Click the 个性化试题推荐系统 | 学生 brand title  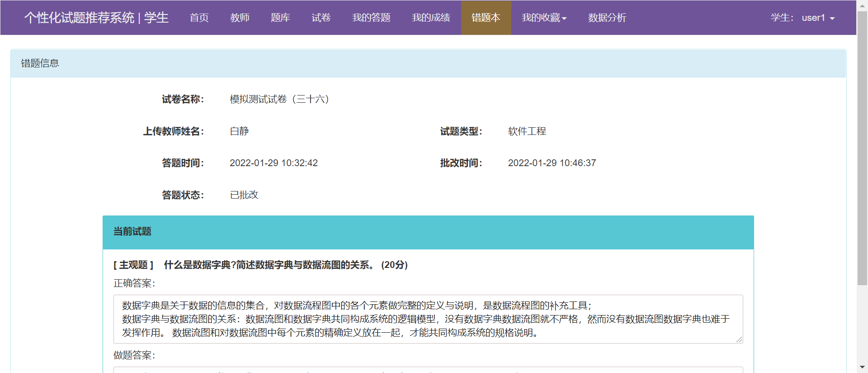click(x=96, y=18)
